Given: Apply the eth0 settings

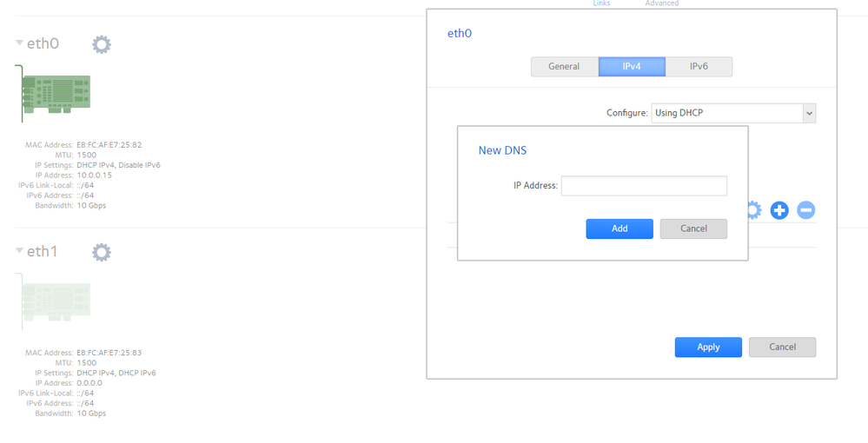Looking at the screenshot, I should coord(708,347).
